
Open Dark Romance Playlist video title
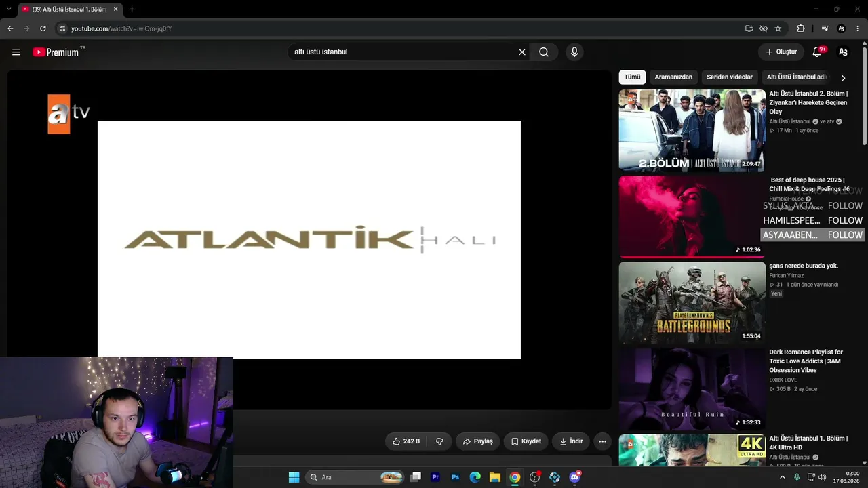806,361
